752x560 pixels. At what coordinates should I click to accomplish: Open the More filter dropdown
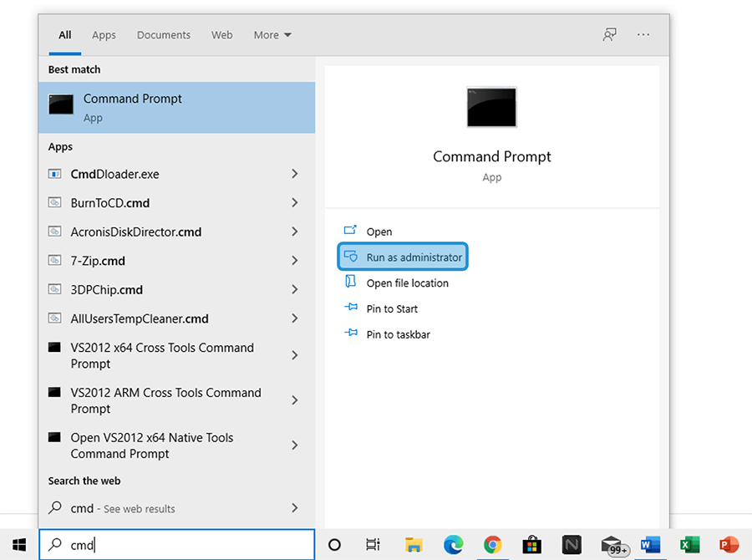point(272,35)
